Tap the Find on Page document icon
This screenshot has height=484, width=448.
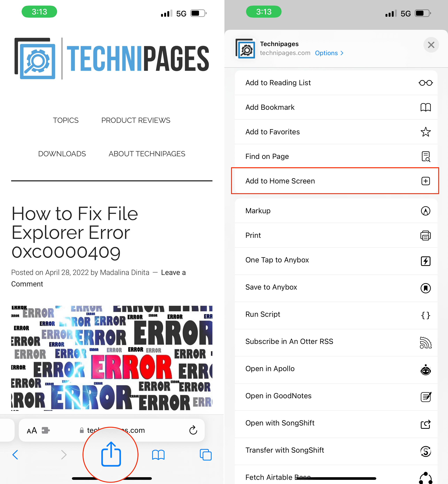pyautogui.click(x=426, y=156)
